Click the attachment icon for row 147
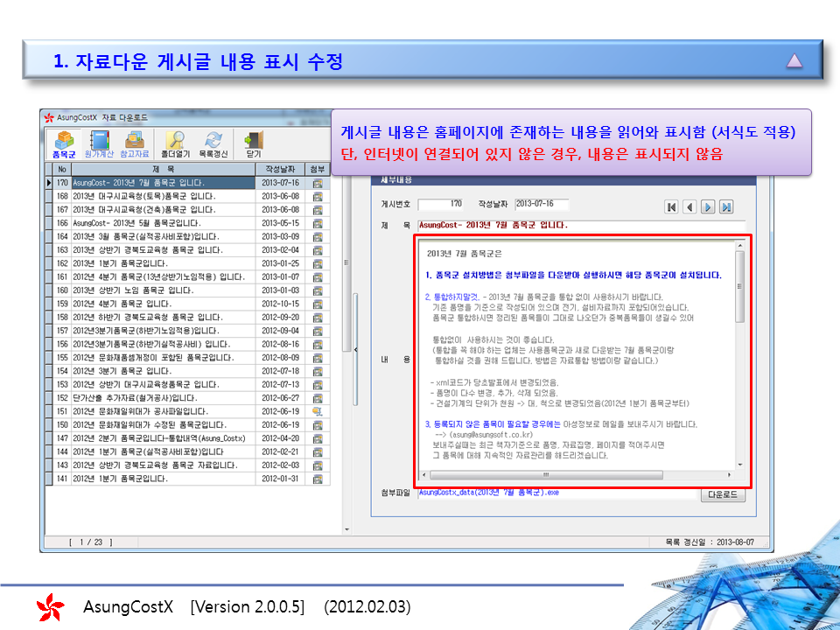The width and height of the screenshot is (840, 630). click(318, 438)
